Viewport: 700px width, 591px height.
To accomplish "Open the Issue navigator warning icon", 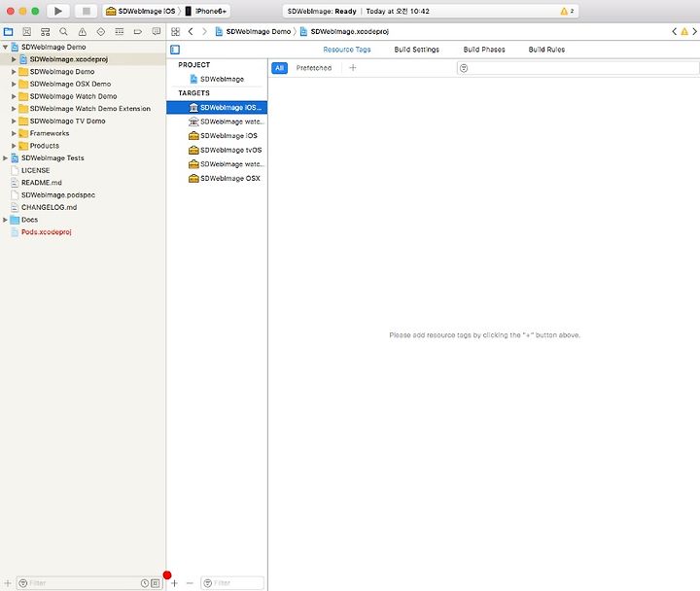I will click(x=82, y=32).
